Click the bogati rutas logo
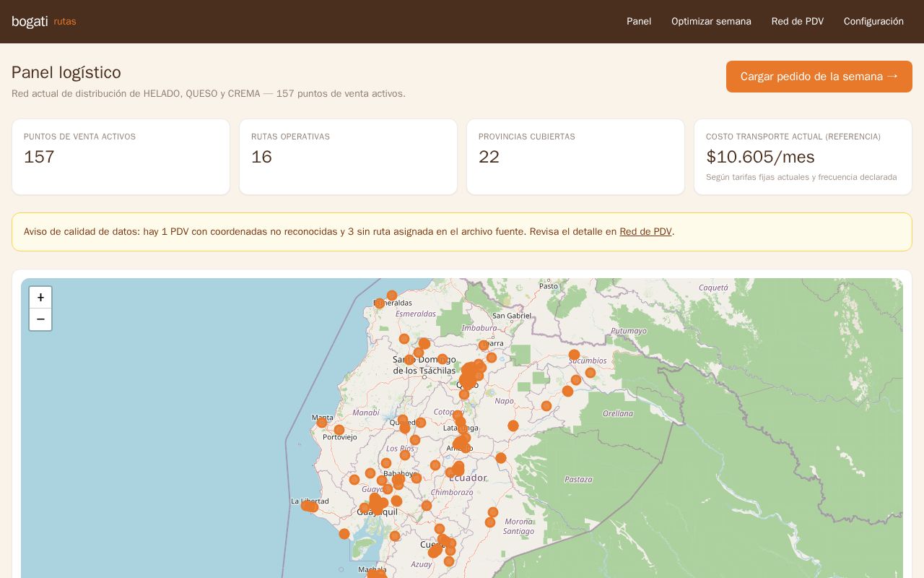Screen dimensions: 924x578 point(44,22)
